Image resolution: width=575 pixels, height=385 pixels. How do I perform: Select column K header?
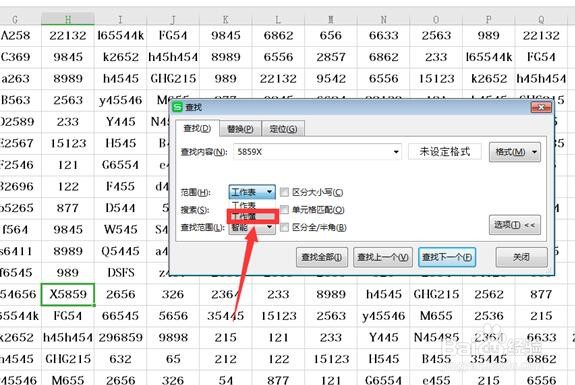[x=226, y=19]
